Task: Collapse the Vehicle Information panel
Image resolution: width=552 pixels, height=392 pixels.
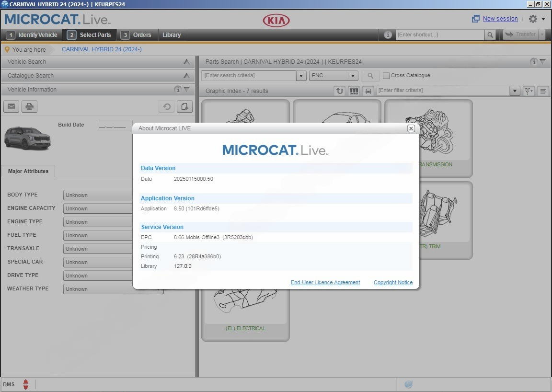Action: point(187,90)
